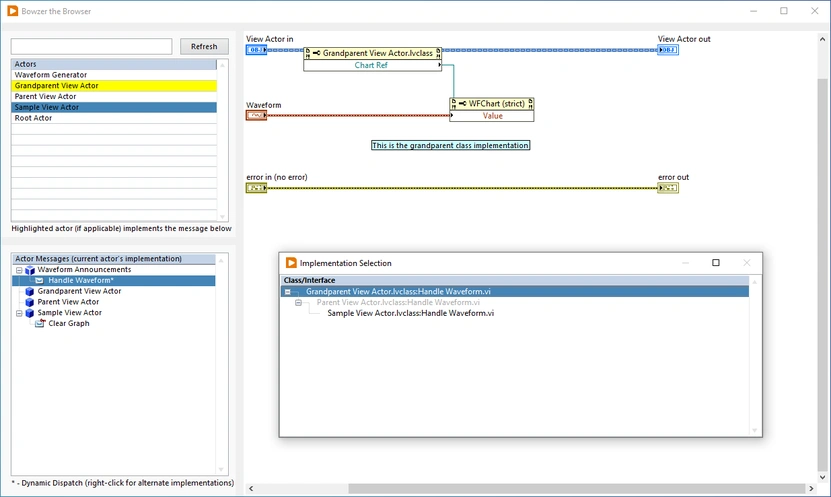This screenshot has width=831, height=497.
Task: Collapse Grandparent View Actor.lvclass implementation node
Action: point(287,292)
